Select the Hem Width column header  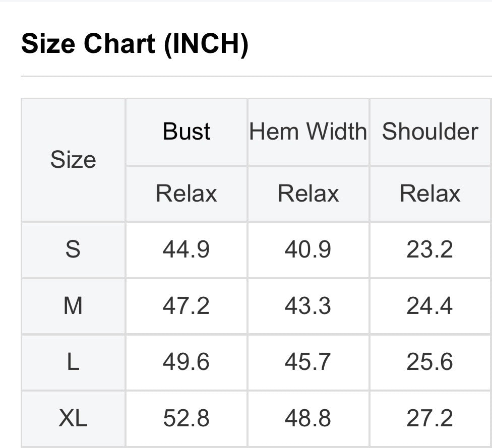308,132
